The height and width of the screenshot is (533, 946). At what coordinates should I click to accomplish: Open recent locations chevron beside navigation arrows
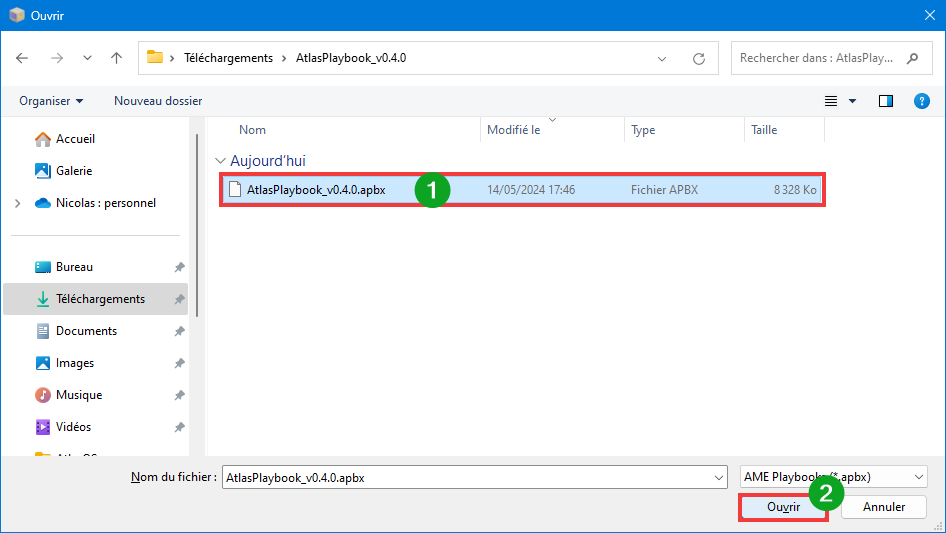pos(87,58)
